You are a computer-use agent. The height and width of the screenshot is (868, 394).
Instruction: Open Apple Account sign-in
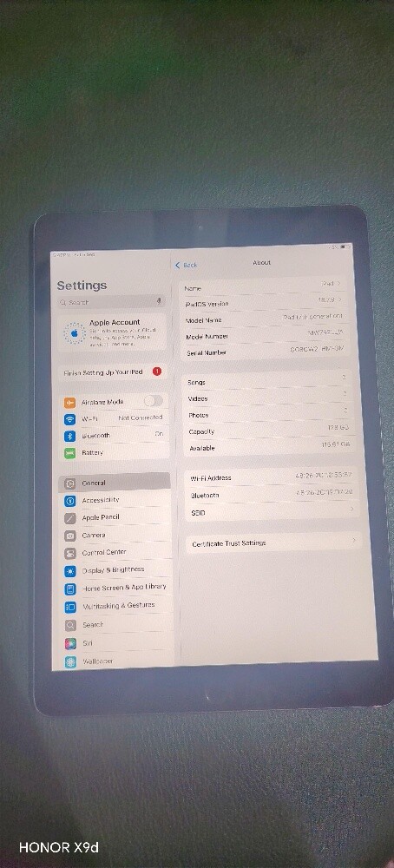(112, 332)
